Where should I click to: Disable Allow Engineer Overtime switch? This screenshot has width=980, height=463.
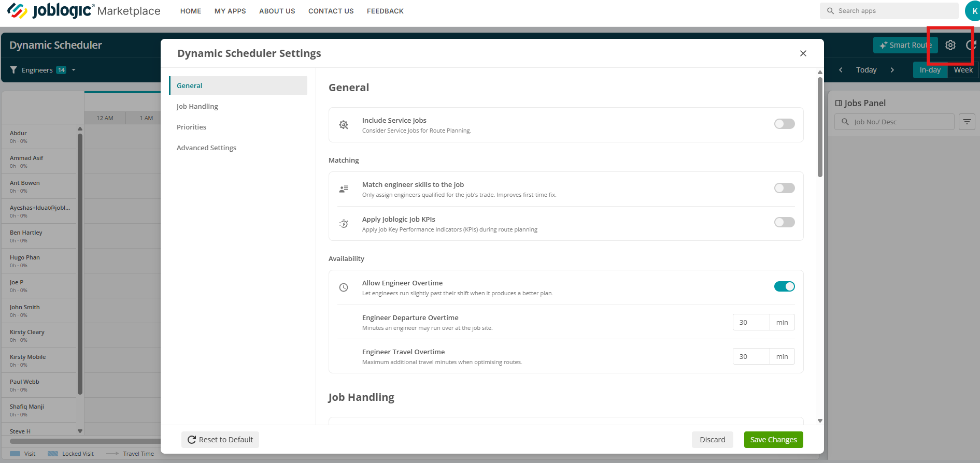784,286
